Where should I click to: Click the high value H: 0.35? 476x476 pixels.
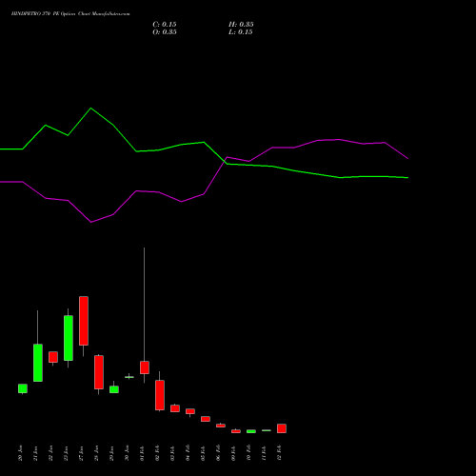click(241, 25)
